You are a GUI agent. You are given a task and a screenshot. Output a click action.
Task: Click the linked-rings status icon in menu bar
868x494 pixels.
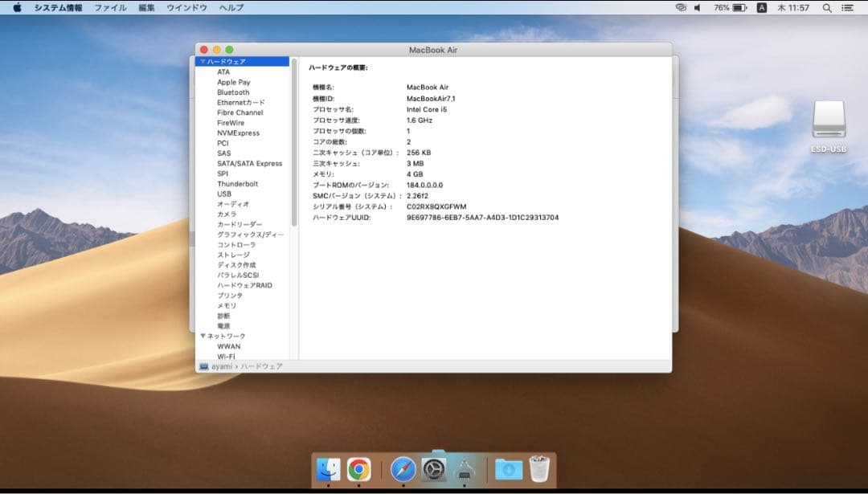tap(681, 8)
